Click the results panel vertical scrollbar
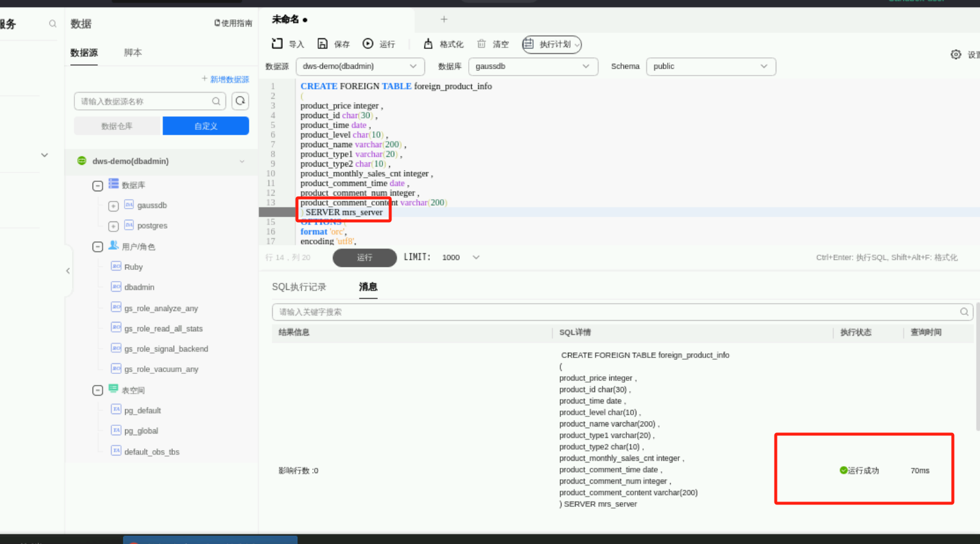980x544 pixels. click(x=977, y=366)
